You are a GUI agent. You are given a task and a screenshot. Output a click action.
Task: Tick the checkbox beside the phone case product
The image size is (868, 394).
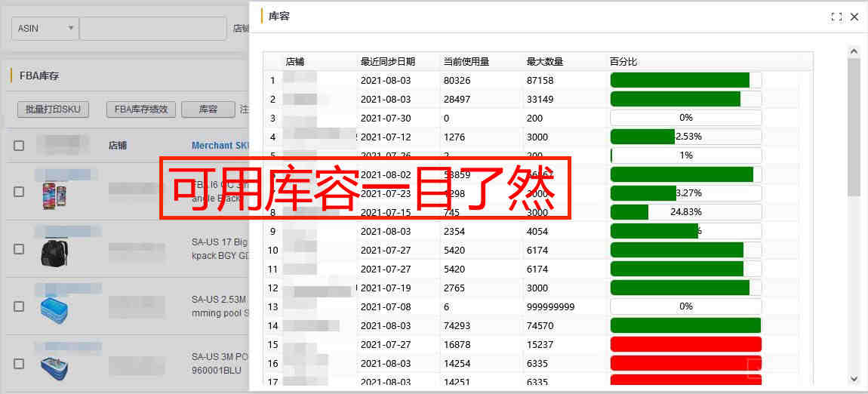[19, 192]
